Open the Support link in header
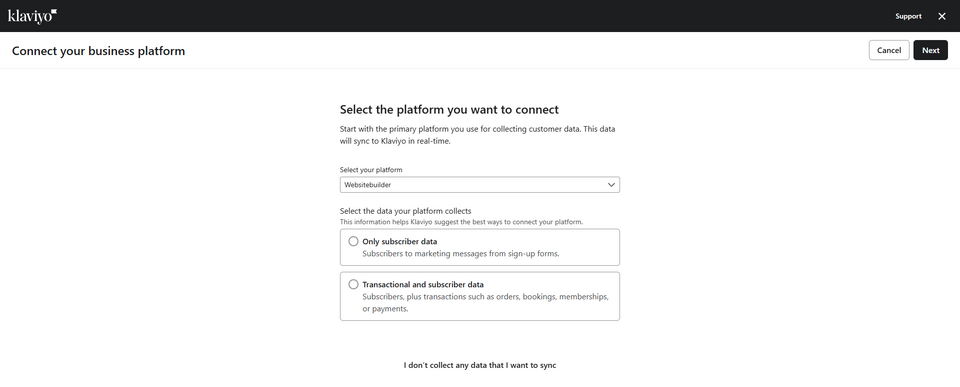Image resolution: width=960 pixels, height=387 pixels. point(908,17)
